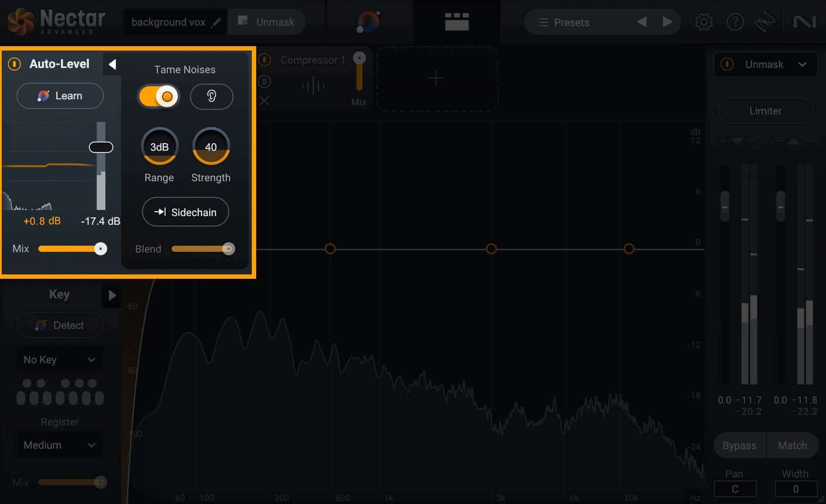Screen dimensions: 826x504
Task: Click the +0.8 dB gain readout
Action: tap(42, 221)
